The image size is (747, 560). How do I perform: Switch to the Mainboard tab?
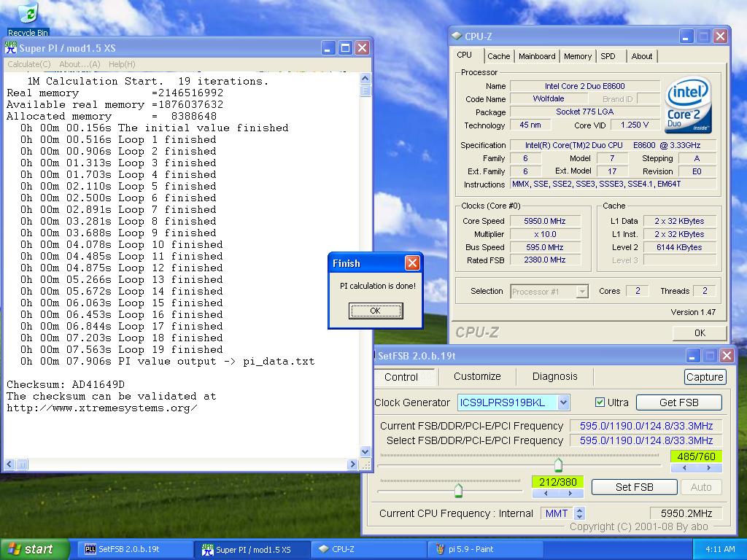pos(537,56)
